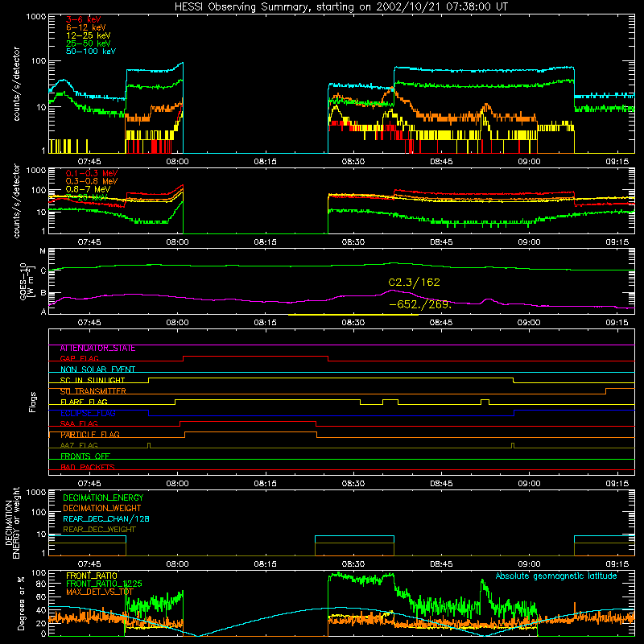The height and width of the screenshot is (644, 644).
Task: Select the ECLIPSE_FLAG label
Action: (88, 413)
